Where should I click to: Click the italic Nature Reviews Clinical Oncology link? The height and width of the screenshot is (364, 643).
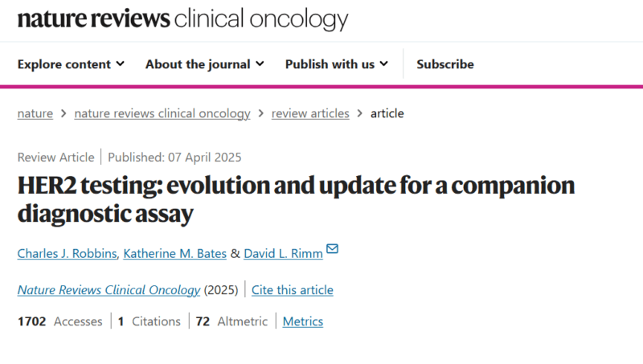pyautogui.click(x=109, y=290)
